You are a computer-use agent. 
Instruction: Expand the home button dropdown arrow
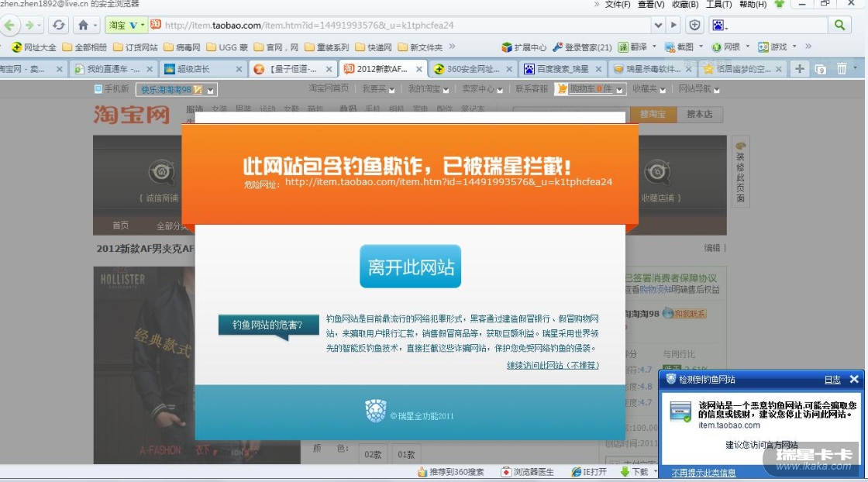pyautogui.click(x=95, y=26)
